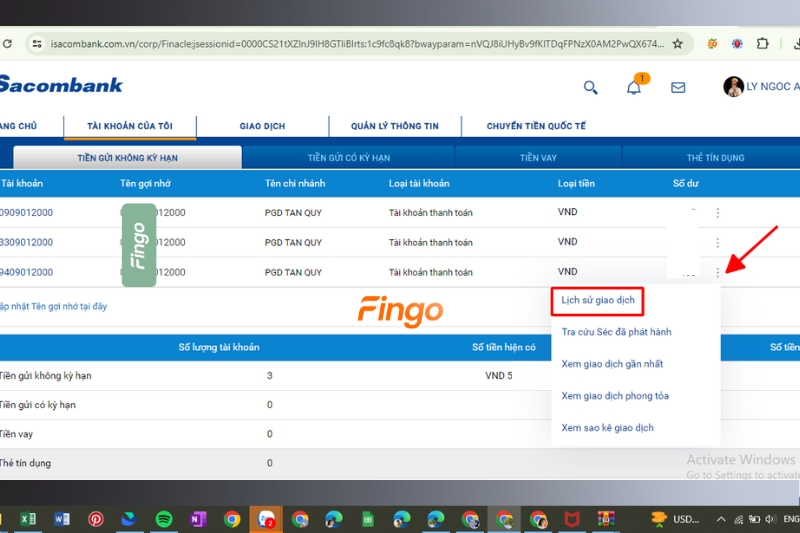Open the mail envelope icon

pos(678,88)
